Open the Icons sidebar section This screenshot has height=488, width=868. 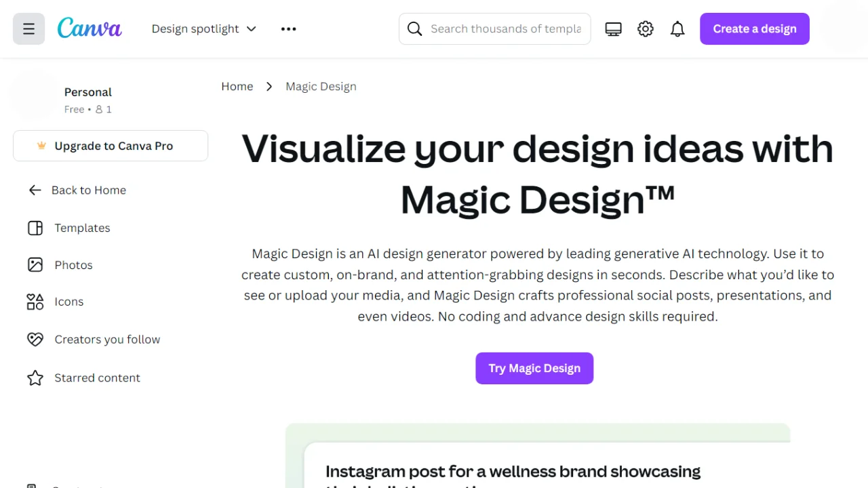click(x=68, y=301)
